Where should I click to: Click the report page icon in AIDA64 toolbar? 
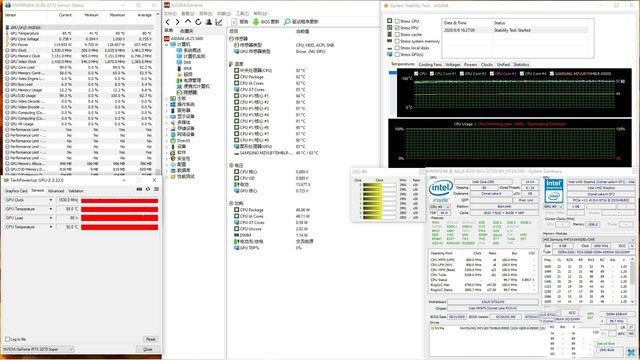[234, 22]
